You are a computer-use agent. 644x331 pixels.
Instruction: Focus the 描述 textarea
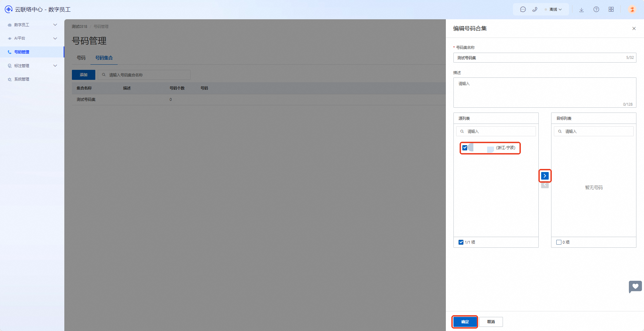click(x=545, y=93)
